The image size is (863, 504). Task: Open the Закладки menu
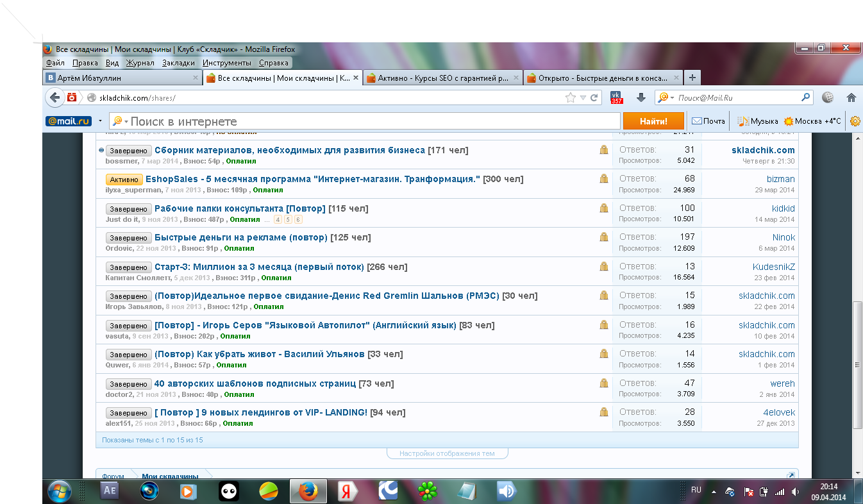(178, 63)
